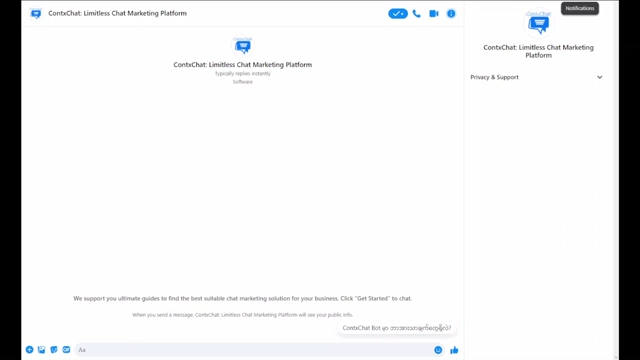
Task: Attach a photo using the image icon
Action: pos(42,350)
